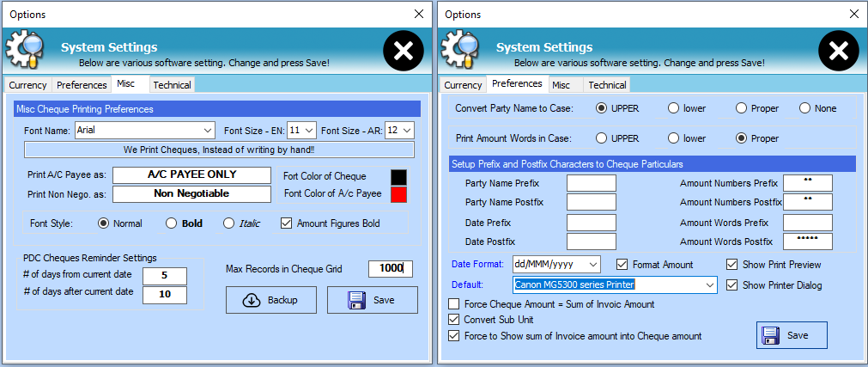868x367 pixels.
Task: Toggle Format Amount checkbox
Action: 622,265
